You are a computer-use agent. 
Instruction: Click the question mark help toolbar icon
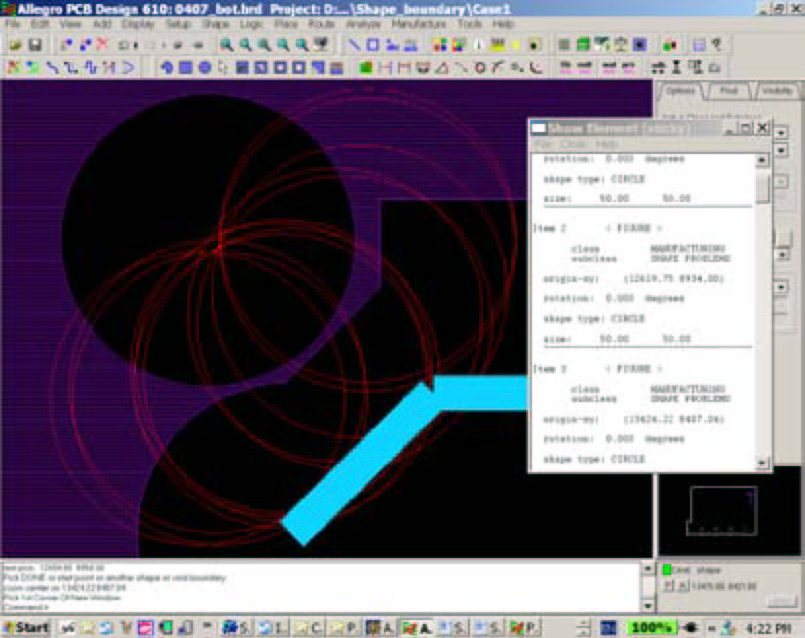click(717, 45)
